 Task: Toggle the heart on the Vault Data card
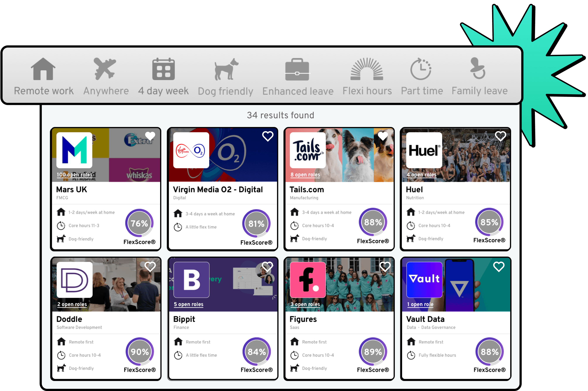pos(499,267)
